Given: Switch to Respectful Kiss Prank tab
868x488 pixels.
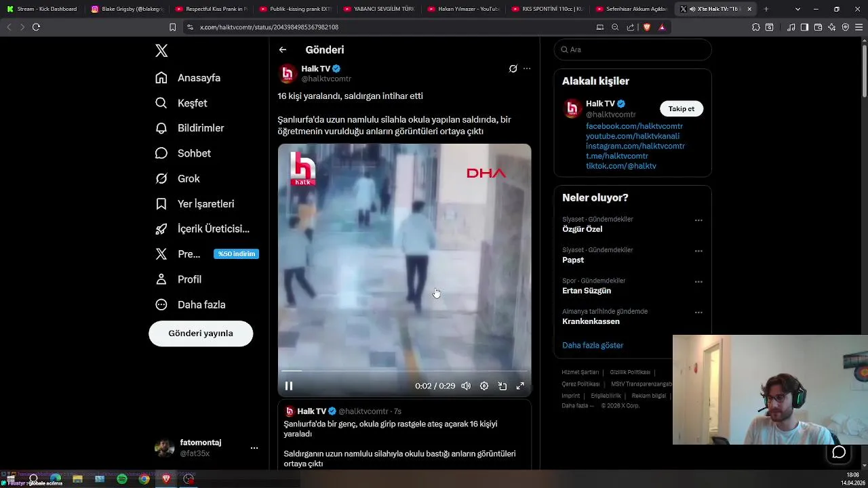Looking at the screenshot, I should tap(211, 9).
